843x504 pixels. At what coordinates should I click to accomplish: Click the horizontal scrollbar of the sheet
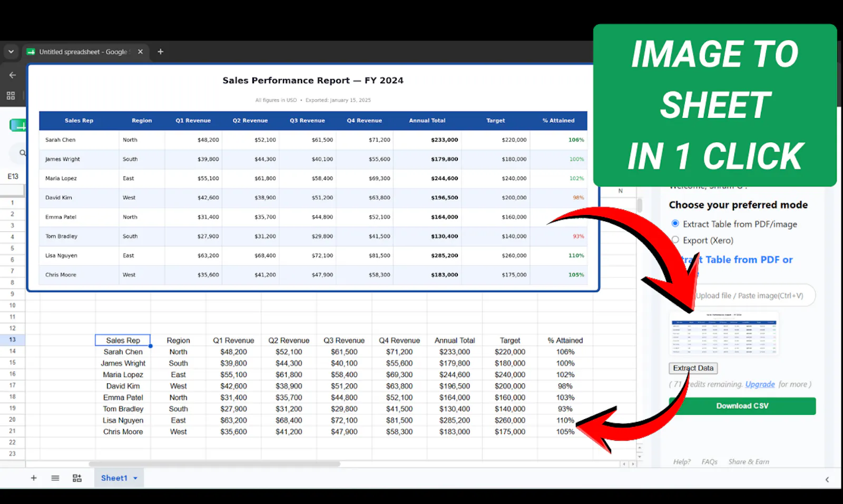(214, 464)
